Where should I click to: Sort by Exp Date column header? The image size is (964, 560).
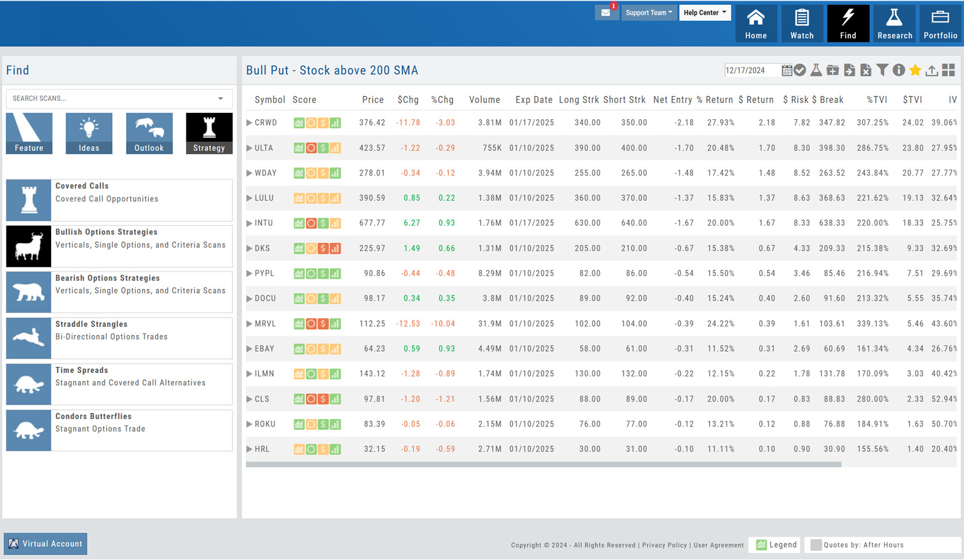(x=534, y=100)
